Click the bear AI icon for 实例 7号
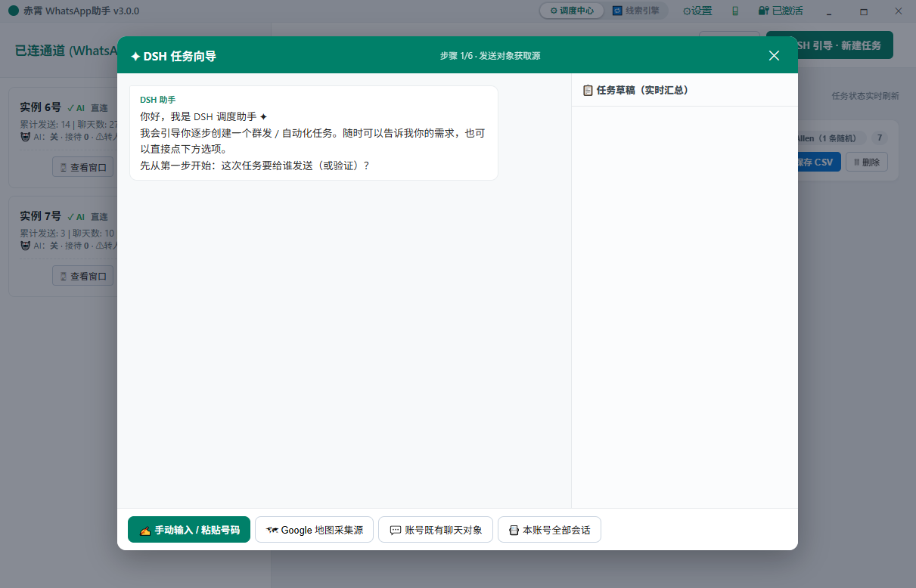916x588 pixels. coord(25,245)
